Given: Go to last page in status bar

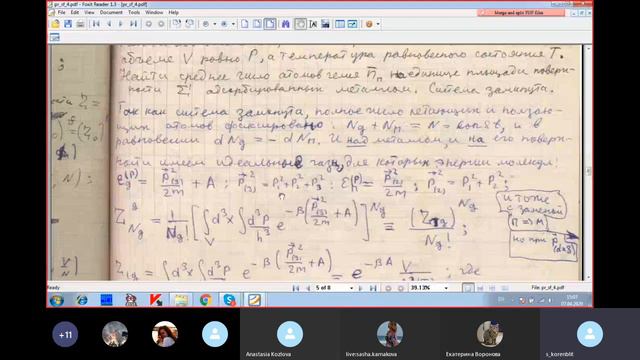Looking at the screenshot, I should coord(373,288).
